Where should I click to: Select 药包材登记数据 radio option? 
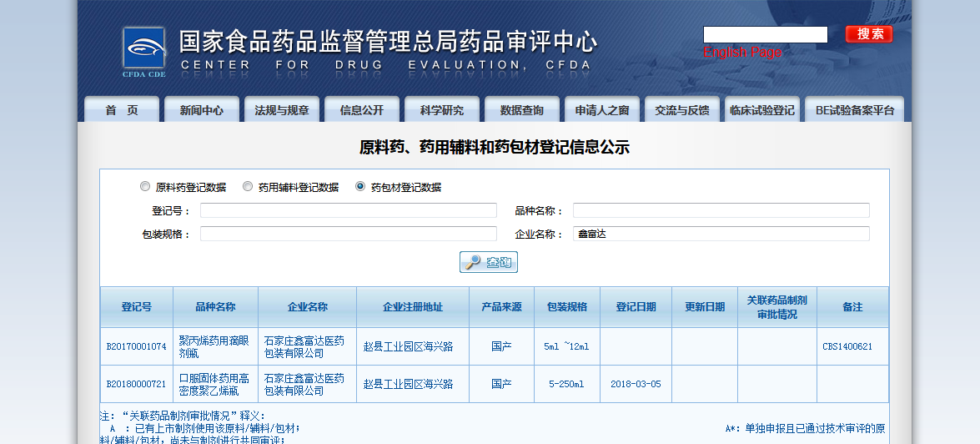pos(360,187)
